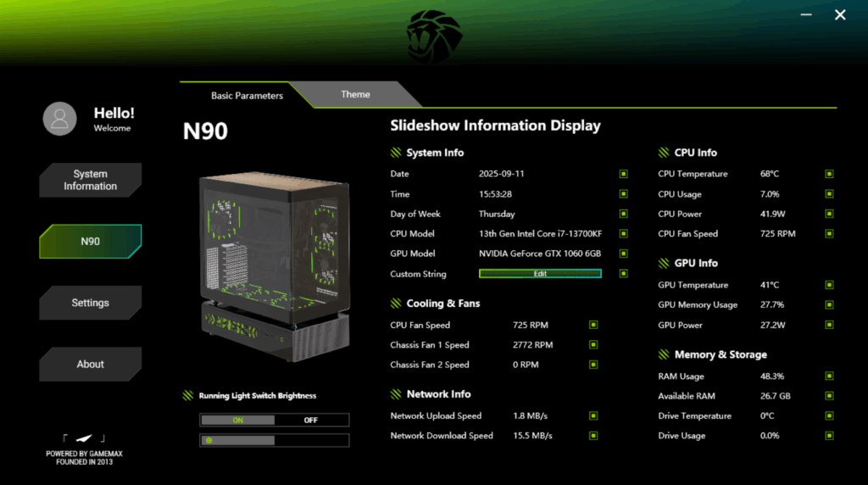Toggle GPU Model checkbox
The height and width of the screenshot is (485, 868).
click(623, 254)
